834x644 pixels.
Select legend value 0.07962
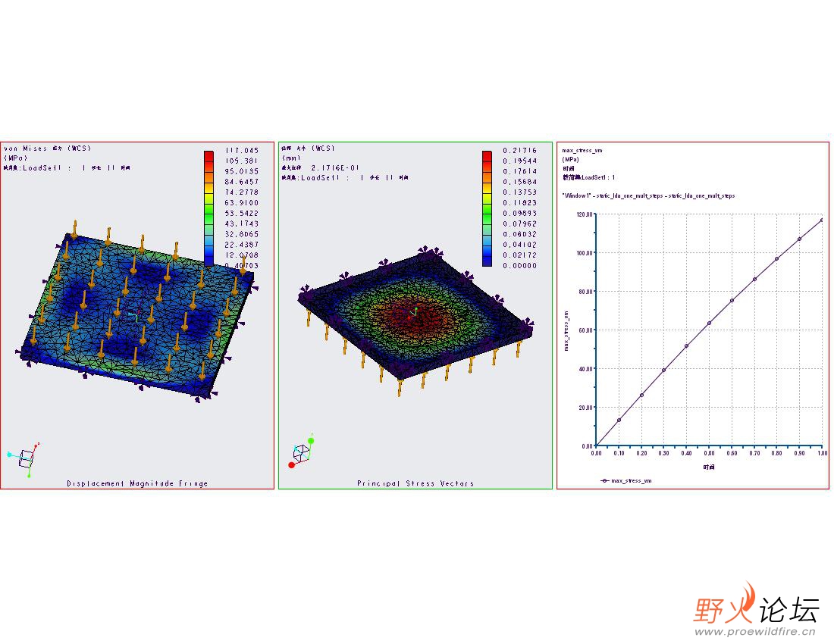(520, 224)
